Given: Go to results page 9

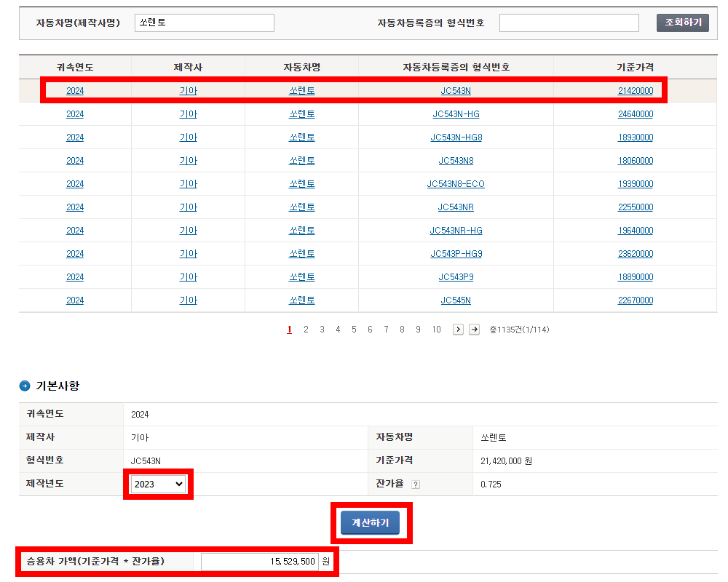Looking at the screenshot, I should [x=418, y=330].
